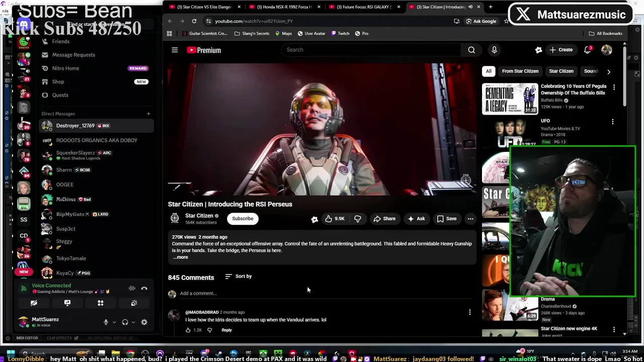Expand Discord microphone input options arrow
Viewport: 644px width, 362px height.
click(114, 322)
